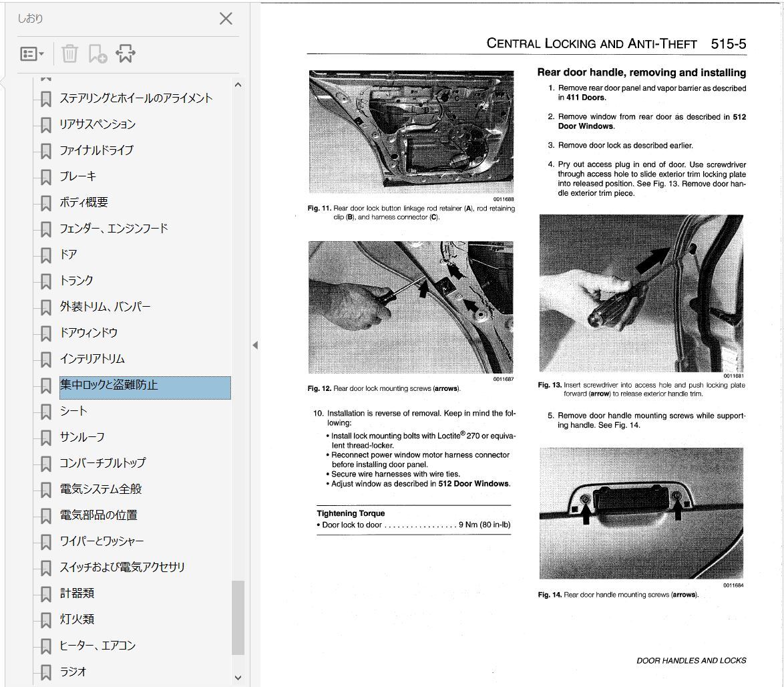The height and width of the screenshot is (687, 784).
Task: Click bookmark icon beside サンルーフ
Action: tap(45, 438)
